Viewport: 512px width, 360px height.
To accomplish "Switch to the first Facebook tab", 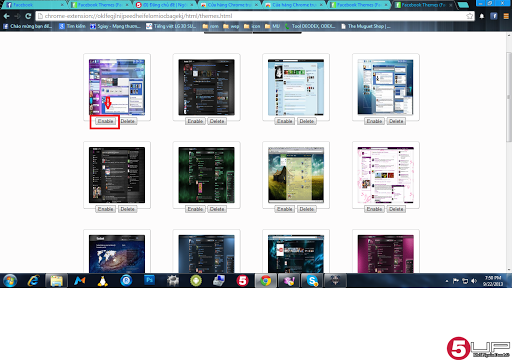I will [x=33, y=5].
